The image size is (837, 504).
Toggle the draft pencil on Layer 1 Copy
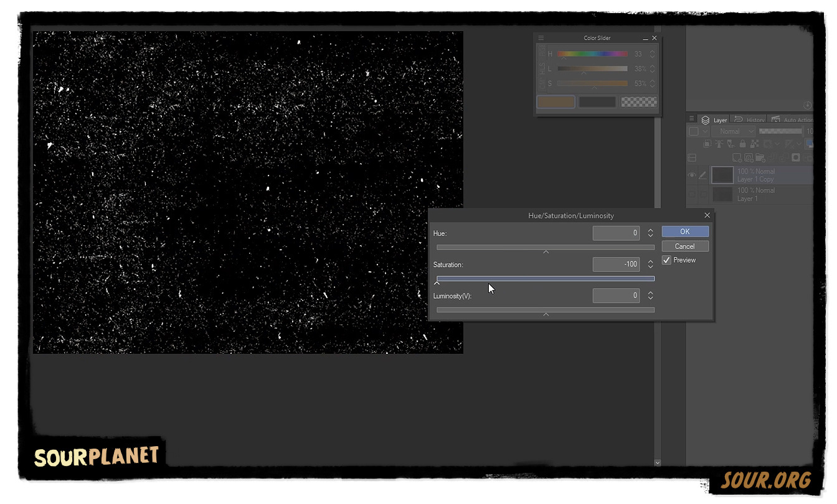(703, 175)
